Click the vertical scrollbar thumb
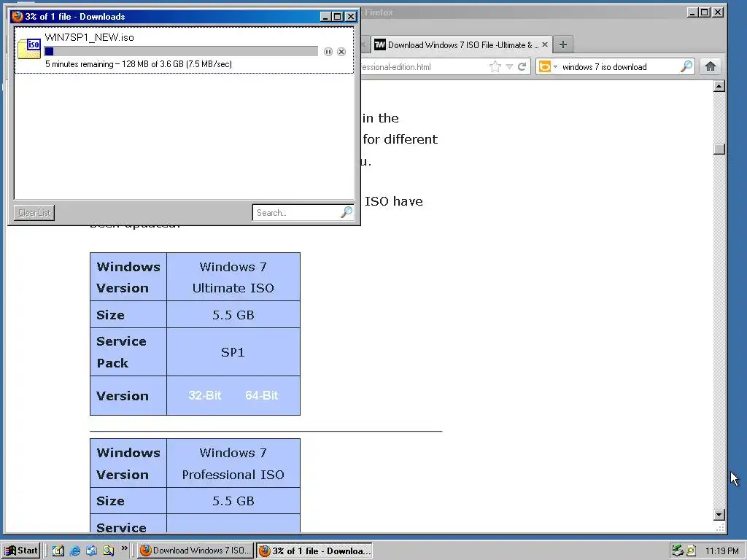The image size is (747, 560). [719, 149]
